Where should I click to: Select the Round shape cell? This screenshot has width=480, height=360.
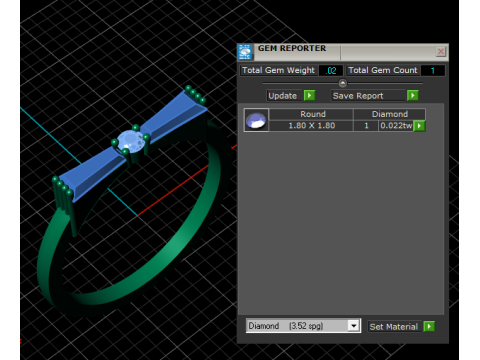tap(311, 114)
